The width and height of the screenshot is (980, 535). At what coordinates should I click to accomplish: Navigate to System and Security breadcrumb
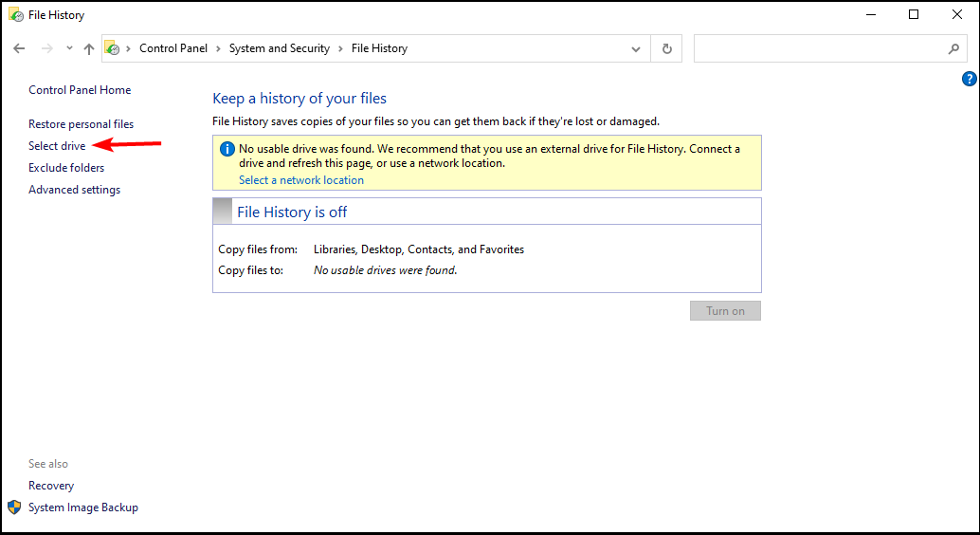pyautogui.click(x=279, y=48)
